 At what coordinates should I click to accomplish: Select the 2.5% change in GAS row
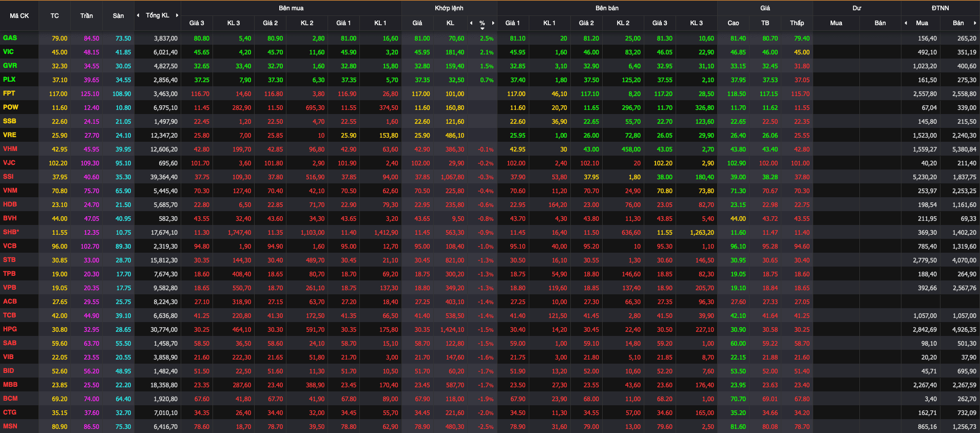[x=487, y=39]
